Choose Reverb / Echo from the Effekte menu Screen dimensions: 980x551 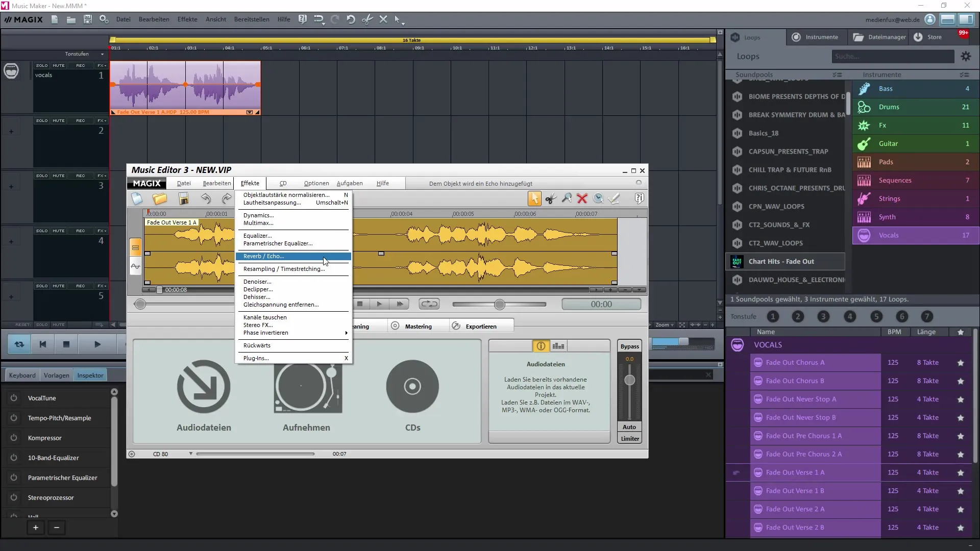pos(293,256)
